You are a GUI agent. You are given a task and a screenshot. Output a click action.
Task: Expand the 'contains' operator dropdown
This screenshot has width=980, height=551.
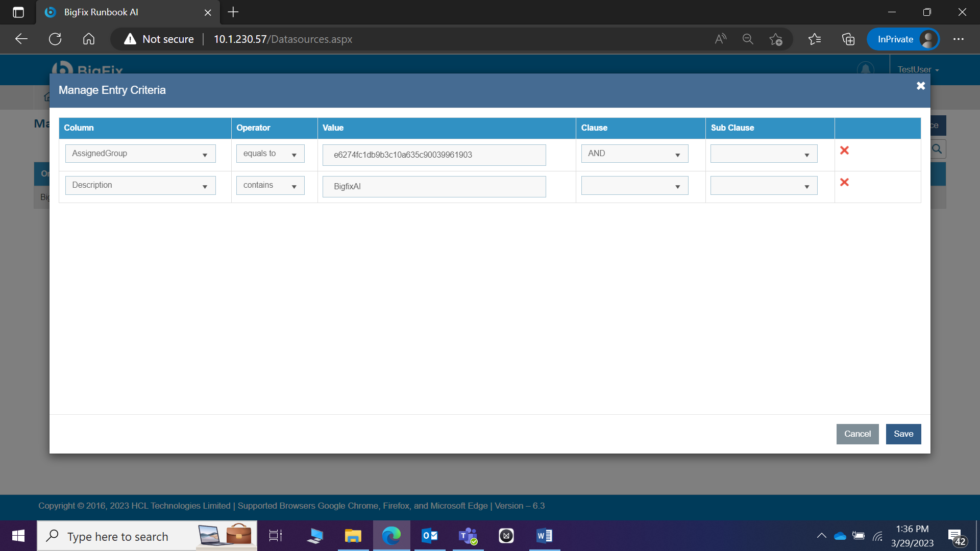click(270, 185)
